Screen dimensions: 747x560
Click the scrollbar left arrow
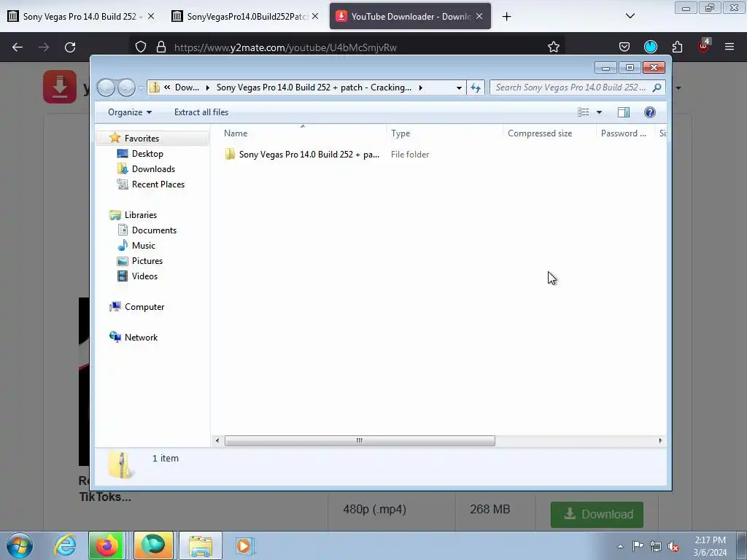[x=217, y=441]
